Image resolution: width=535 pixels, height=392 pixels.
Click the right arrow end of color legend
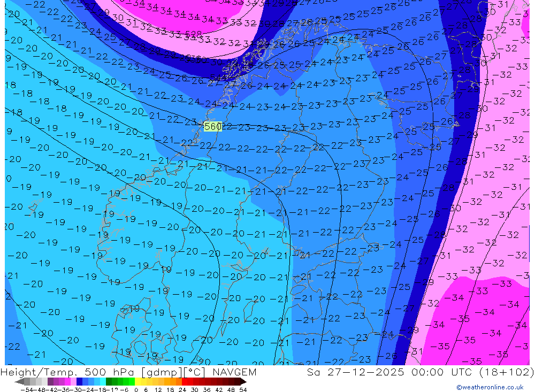click(x=243, y=382)
